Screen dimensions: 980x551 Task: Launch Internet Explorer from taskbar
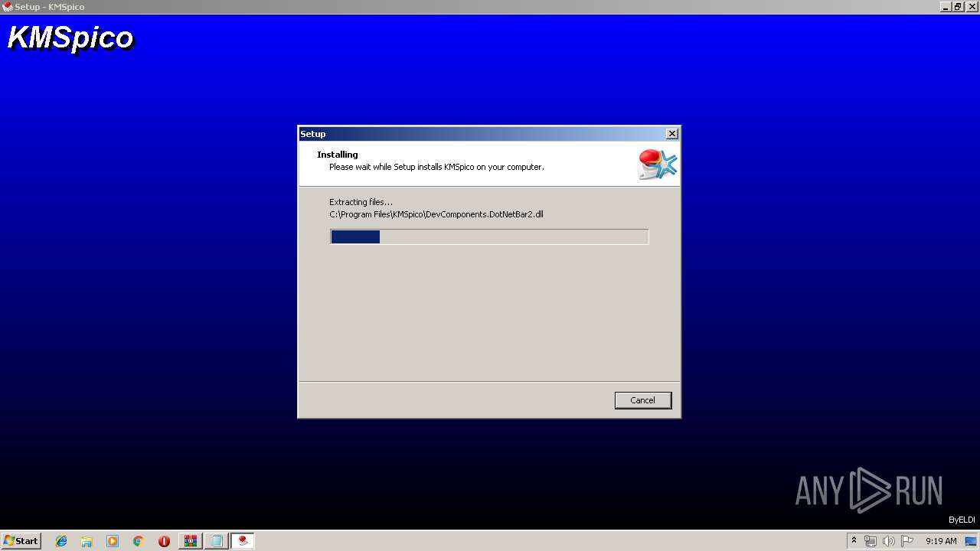61,541
